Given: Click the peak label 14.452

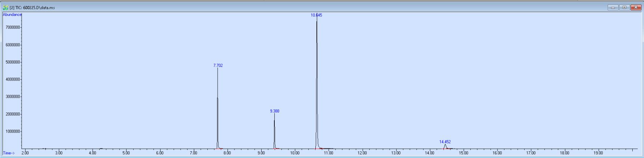Looking at the screenshot, I should pos(445,142).
